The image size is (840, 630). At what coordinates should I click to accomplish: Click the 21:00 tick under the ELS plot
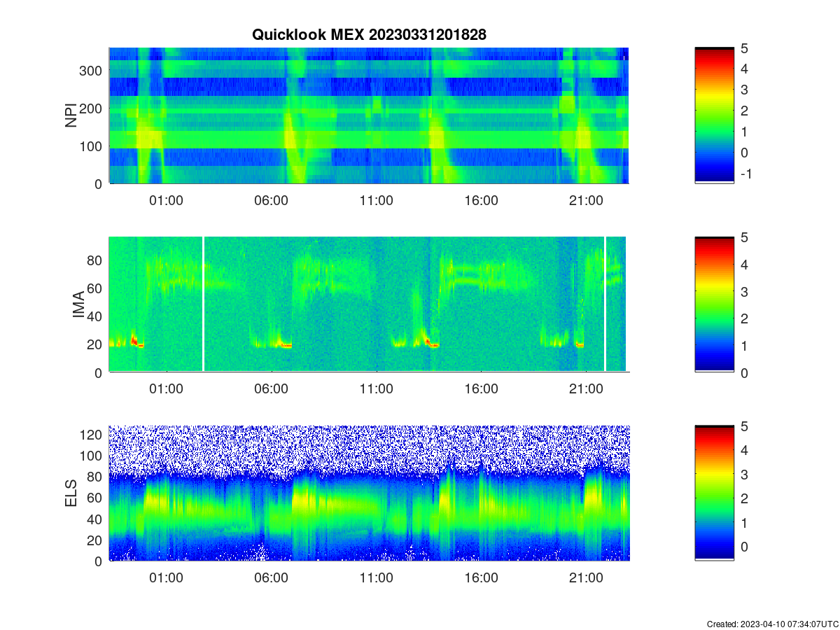pos(586,578)
